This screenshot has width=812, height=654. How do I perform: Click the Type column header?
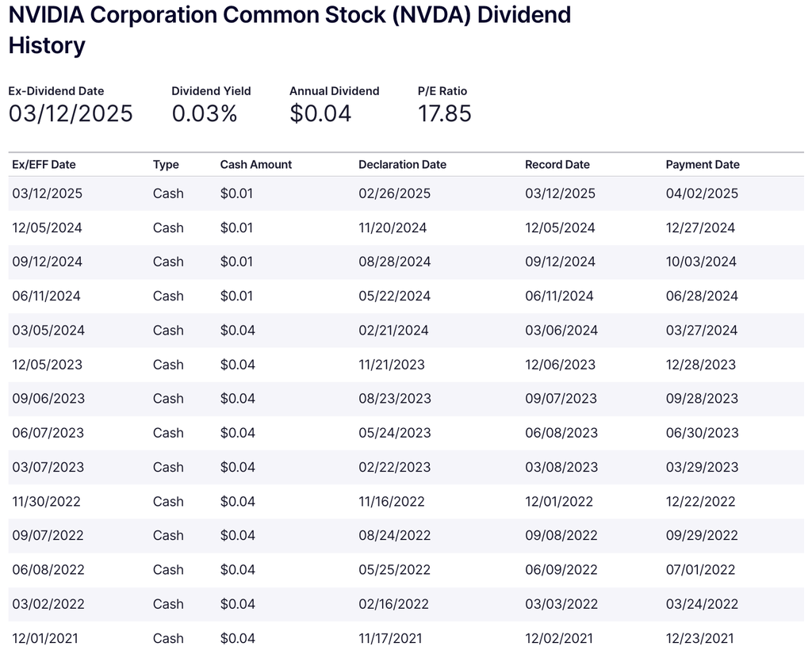(166, 165)
